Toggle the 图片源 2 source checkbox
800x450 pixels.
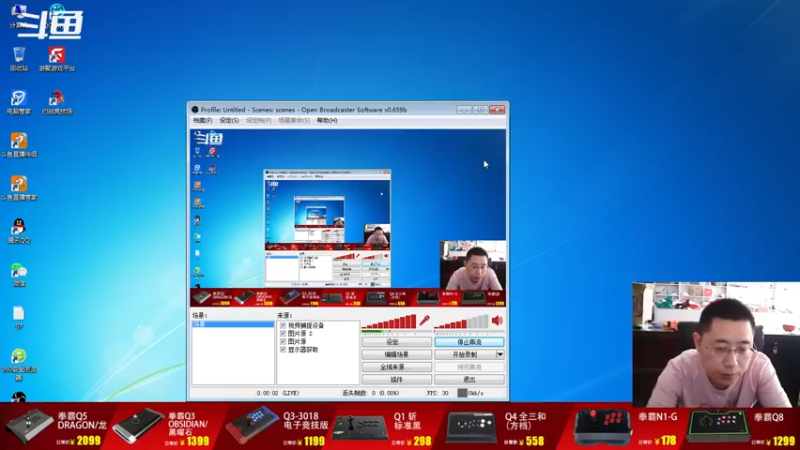tap(283, 334)
